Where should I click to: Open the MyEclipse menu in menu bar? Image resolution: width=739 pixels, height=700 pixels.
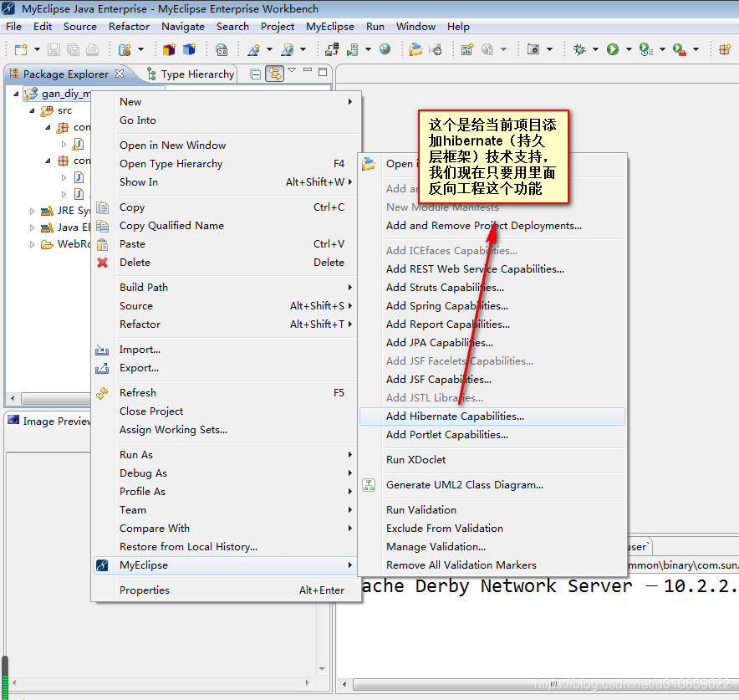330,27
